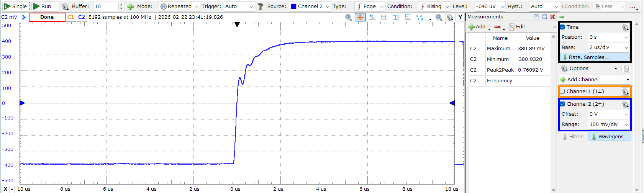
Task: Switch to the C1 channel tab
Action: [x=70, y=17]
